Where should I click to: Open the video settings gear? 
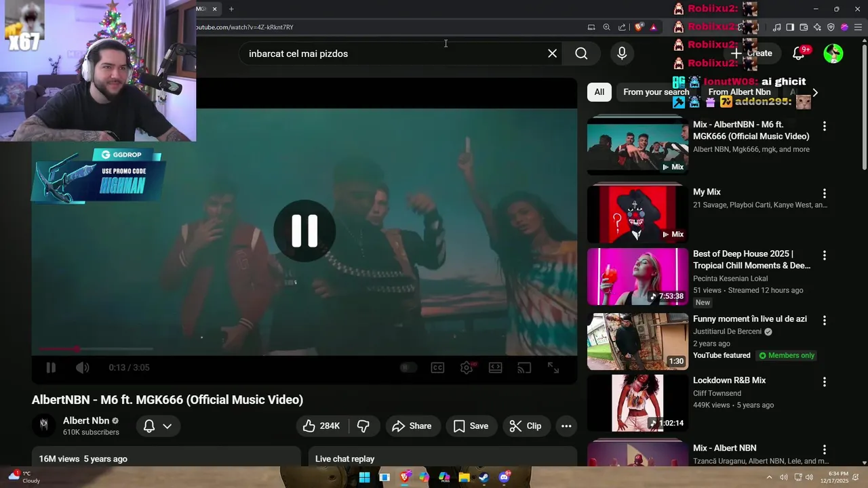pyautogui.click(x=467, y=367)
